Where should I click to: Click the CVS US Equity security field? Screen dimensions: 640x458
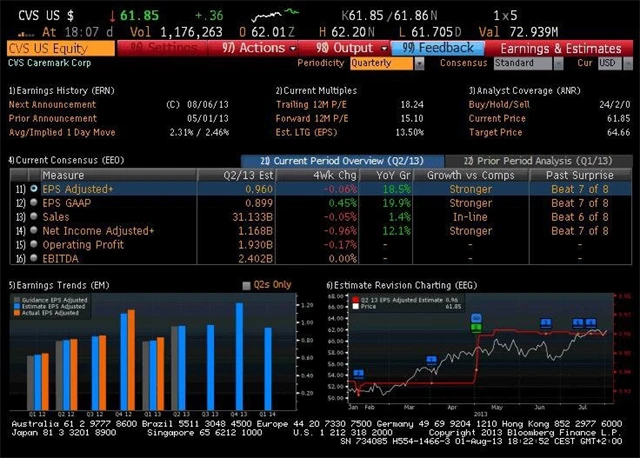61,49
